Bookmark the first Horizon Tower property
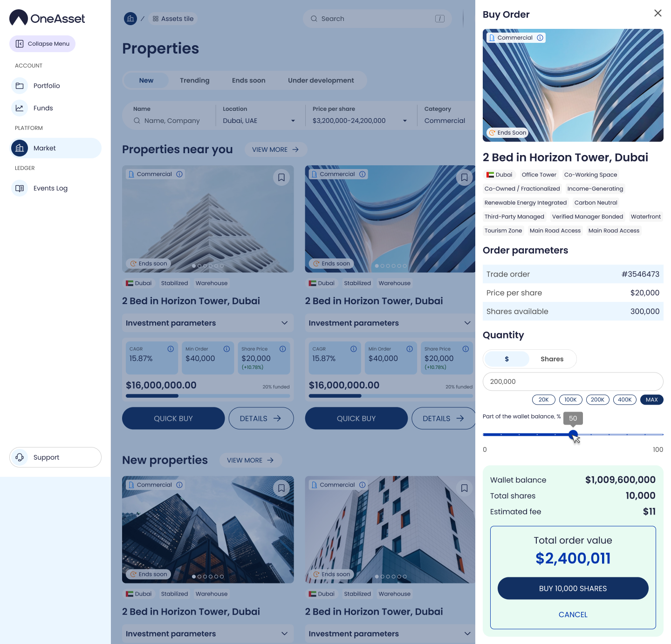This screenshot has height=644, width=671. tap(281, 177)
